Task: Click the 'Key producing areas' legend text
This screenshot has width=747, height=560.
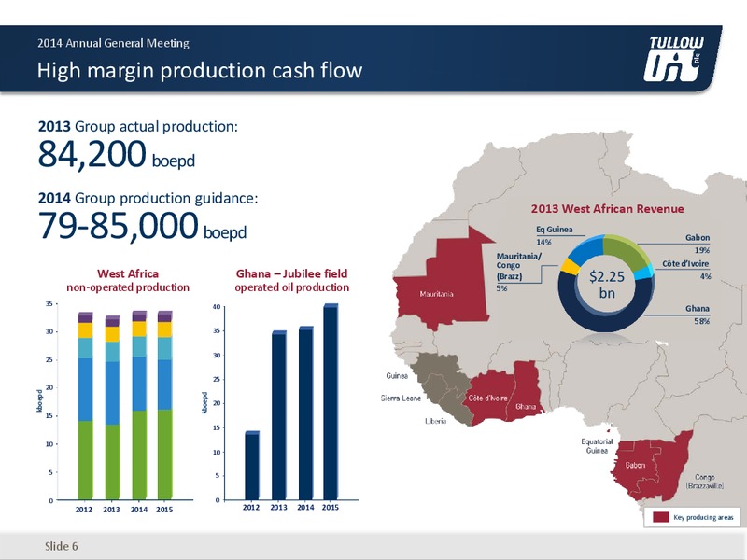Action: coord(703,517)
